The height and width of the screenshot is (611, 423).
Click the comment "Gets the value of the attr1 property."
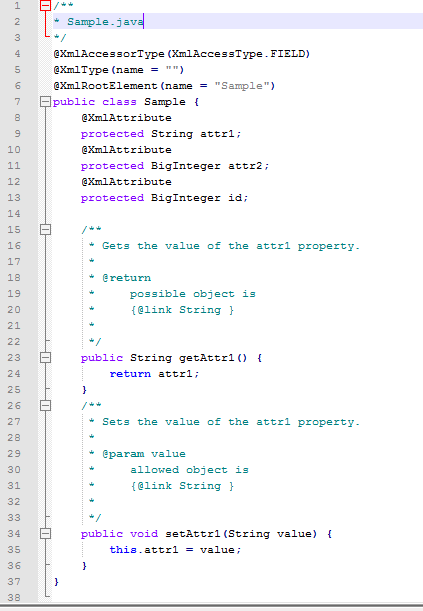[x=231, y=246]
